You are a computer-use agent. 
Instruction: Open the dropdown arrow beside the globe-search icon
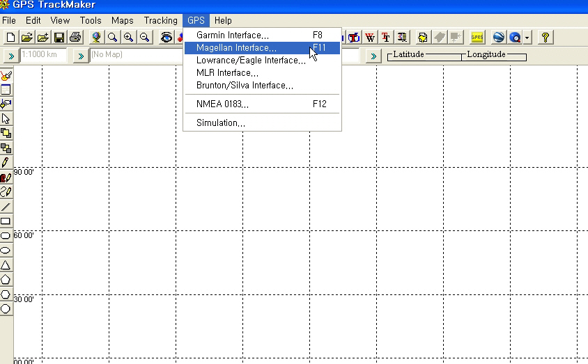pyautogui.click(x=527, y=38)
